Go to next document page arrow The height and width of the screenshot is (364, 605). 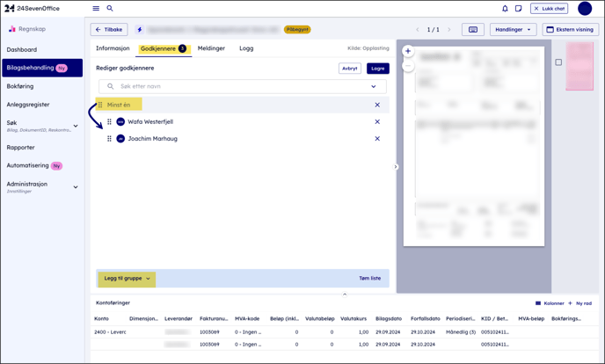pyautogui.click(x=449, y=30)
